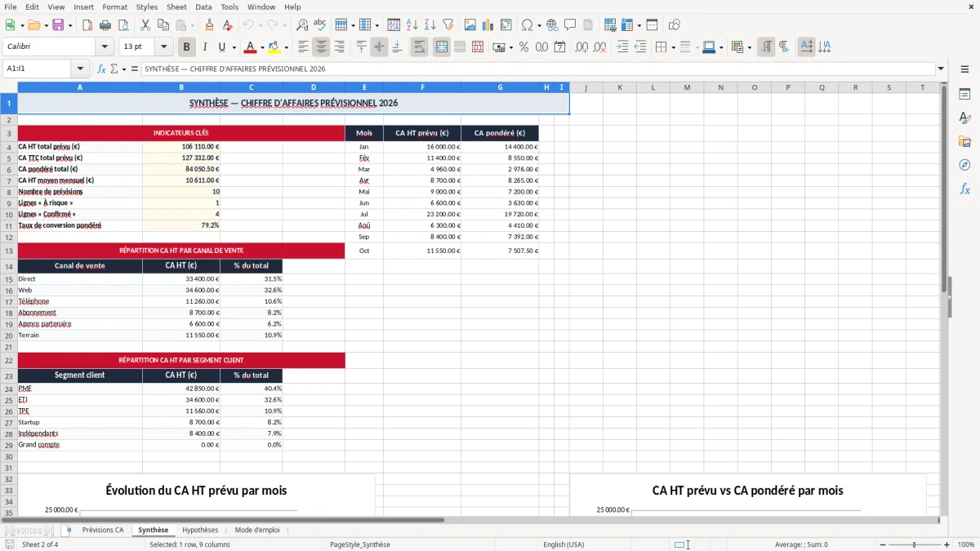Click the Save document icon
Image resolution: width=980 pixels, height=551 pixels.
click(58, 25)
